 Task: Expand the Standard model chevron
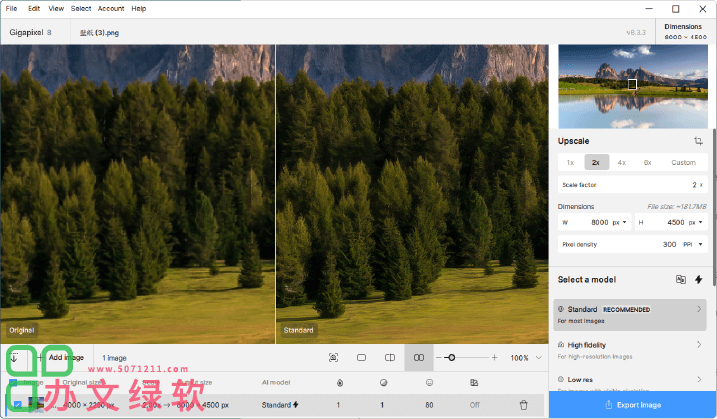point(699,309)
